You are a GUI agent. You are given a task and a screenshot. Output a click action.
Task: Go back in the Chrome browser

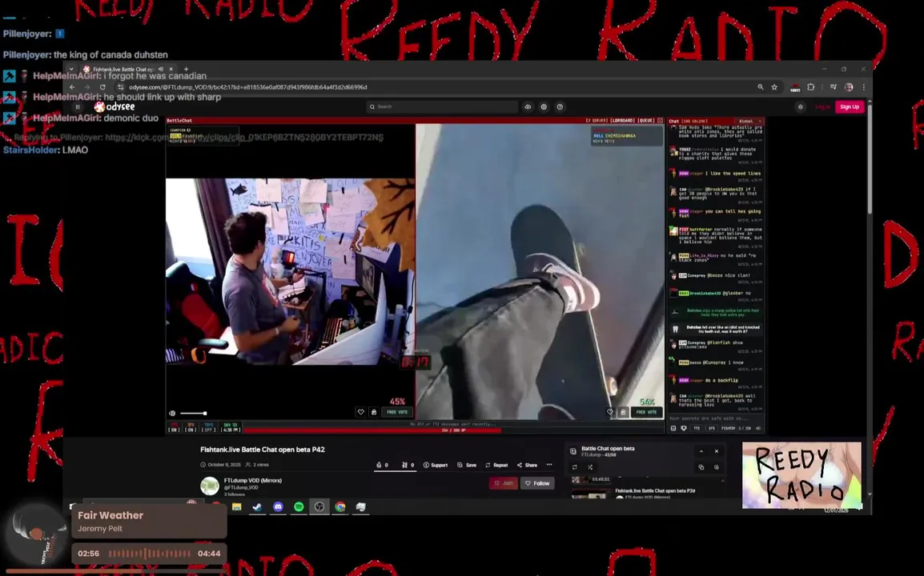73,87
